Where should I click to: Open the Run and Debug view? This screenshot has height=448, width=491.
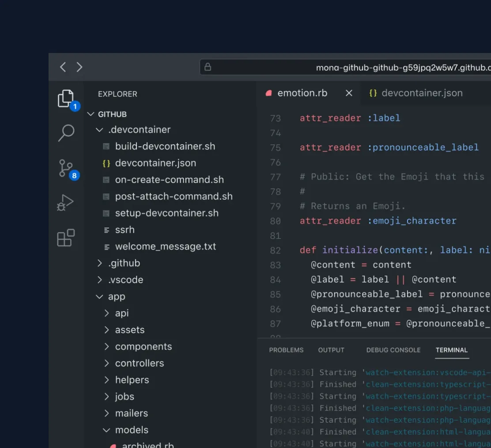pos(66,203)
